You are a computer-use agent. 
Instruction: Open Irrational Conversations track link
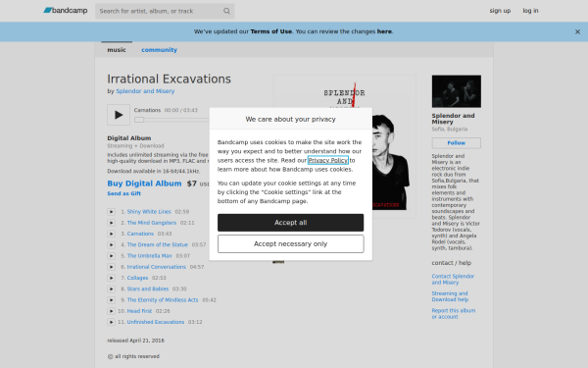(157, 267)
